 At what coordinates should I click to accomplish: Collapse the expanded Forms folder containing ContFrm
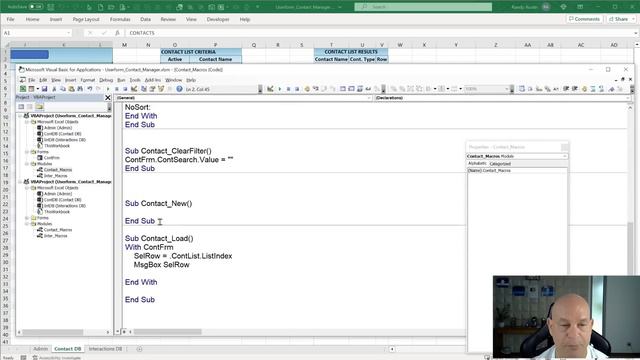pyautogui.click(x=27, y=152)
